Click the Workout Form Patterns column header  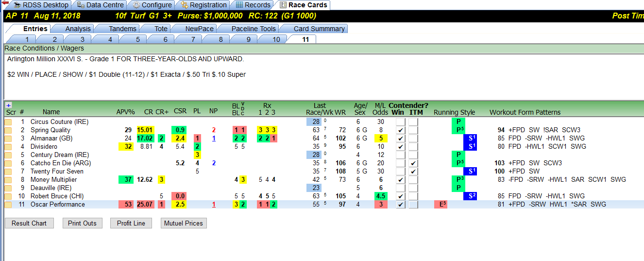(525, 112)
